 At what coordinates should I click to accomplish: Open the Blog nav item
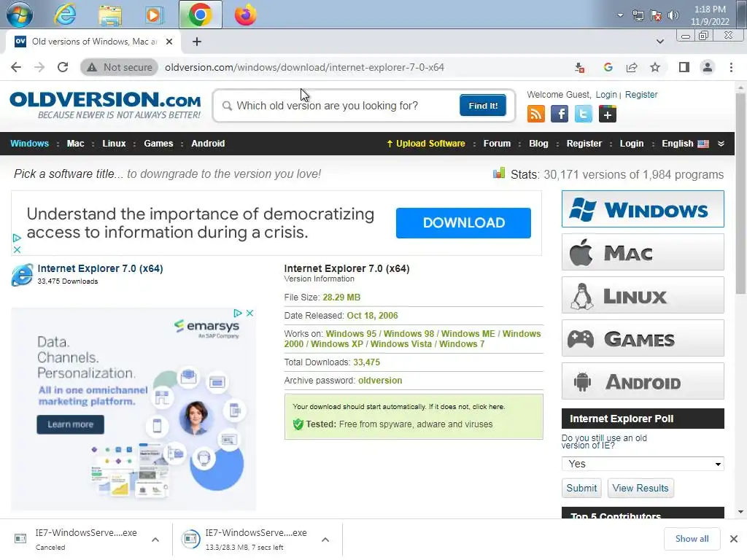(x=538, y=144)
